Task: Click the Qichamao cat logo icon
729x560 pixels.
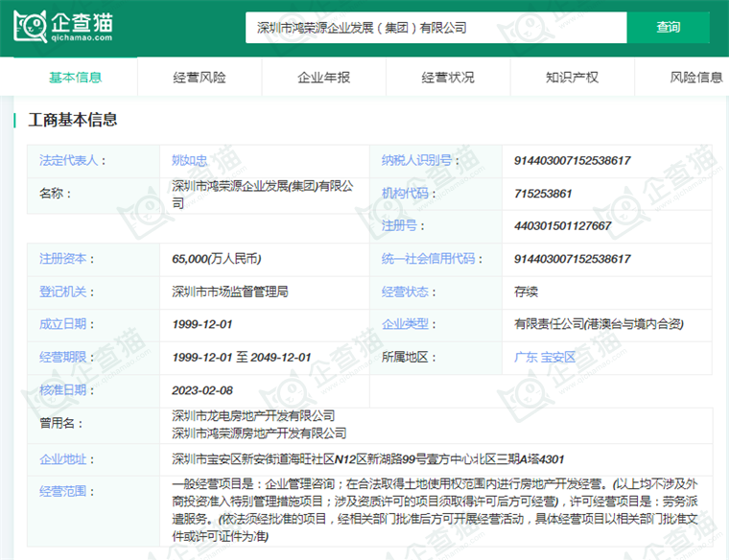Action: [31, 27]
